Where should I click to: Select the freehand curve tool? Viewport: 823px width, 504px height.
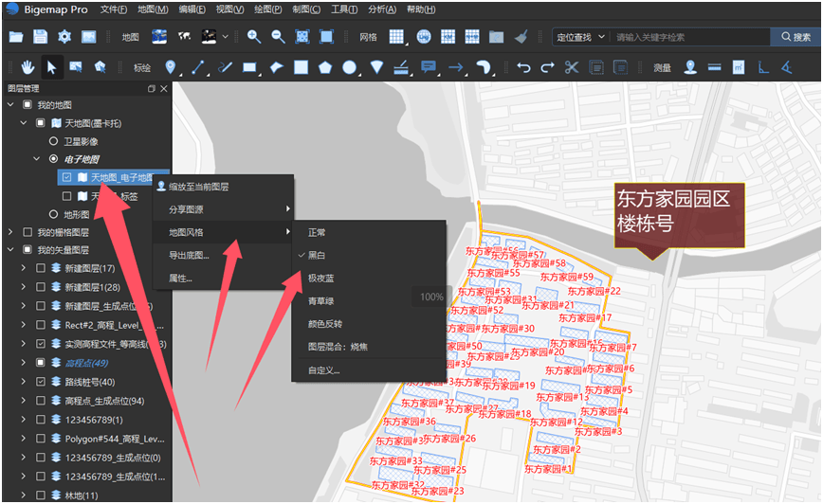pos(225,67)
